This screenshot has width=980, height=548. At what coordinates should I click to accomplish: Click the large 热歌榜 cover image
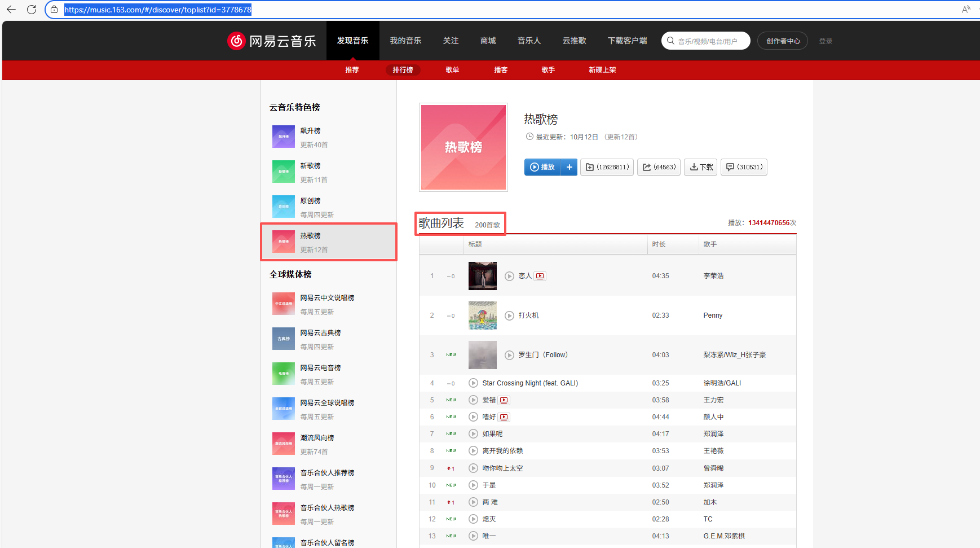pyautogui.click(x=463, y=147)
